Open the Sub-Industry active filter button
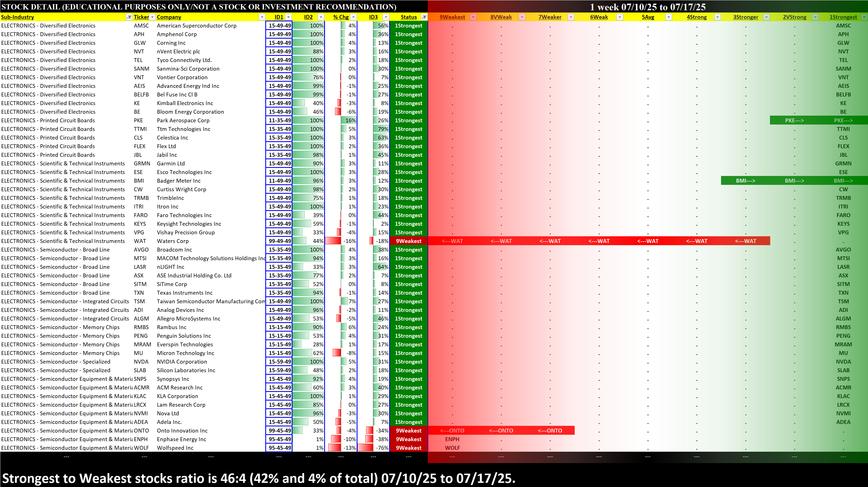 (129, 17)
